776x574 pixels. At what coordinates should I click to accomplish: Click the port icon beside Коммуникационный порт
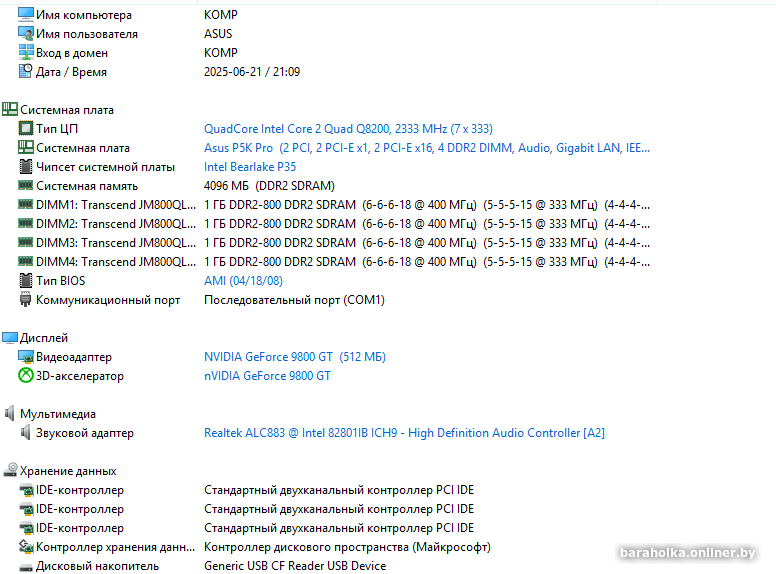click(26, 299)
